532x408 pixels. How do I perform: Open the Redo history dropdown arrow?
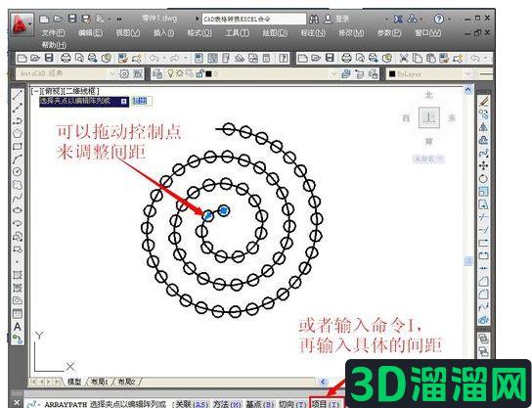(186, 59)
